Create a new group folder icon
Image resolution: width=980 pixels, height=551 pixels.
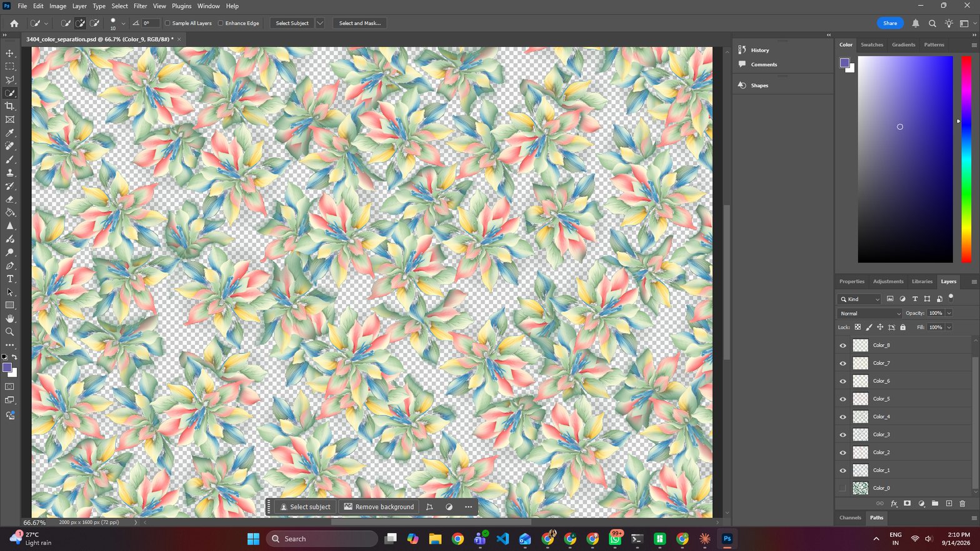pyautogui.click(x=935, y=503)
